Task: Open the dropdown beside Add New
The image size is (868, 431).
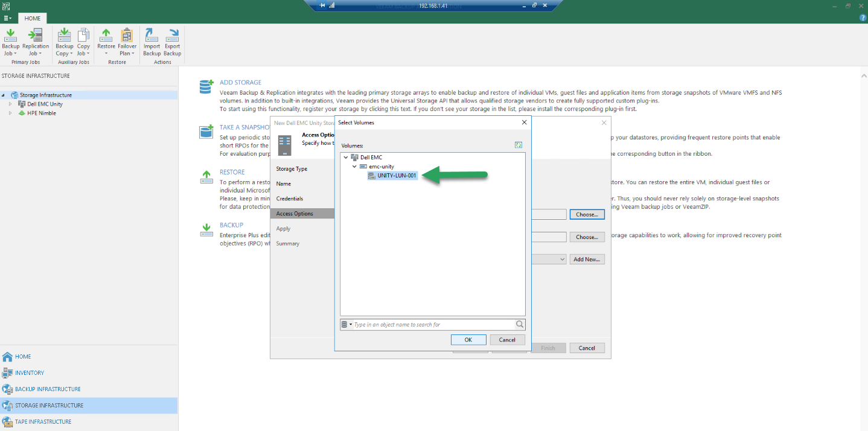Action: (x=562, y=259)
